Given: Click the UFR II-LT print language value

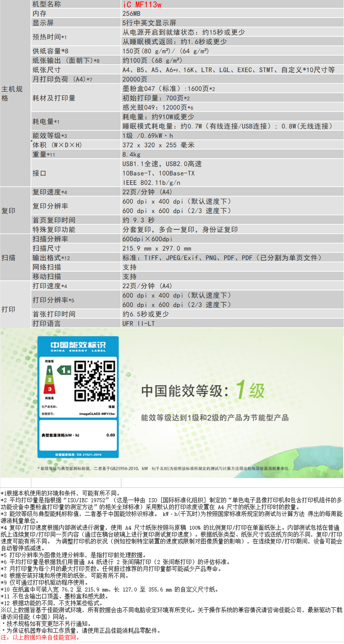Looking at the screenshot, I should (x=139, y=323).
